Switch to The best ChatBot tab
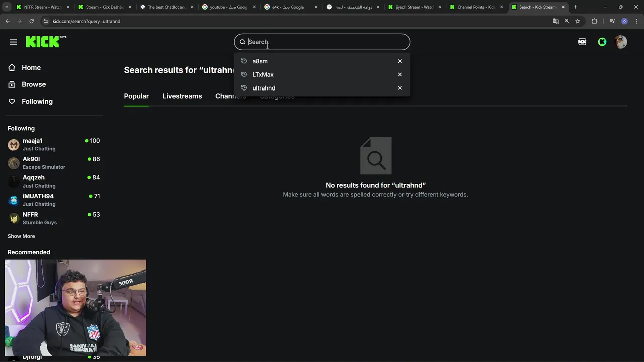This screenshot has height=362, width=644. click(167, 7)
